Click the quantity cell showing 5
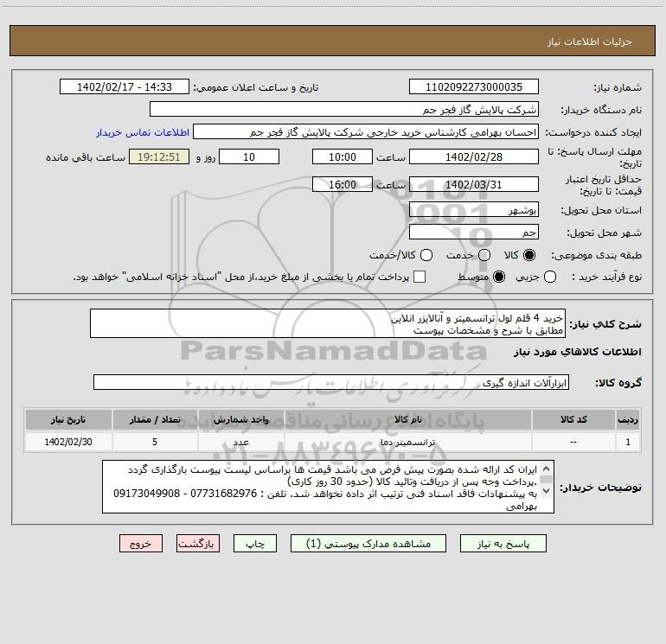 tap(155, 442)
